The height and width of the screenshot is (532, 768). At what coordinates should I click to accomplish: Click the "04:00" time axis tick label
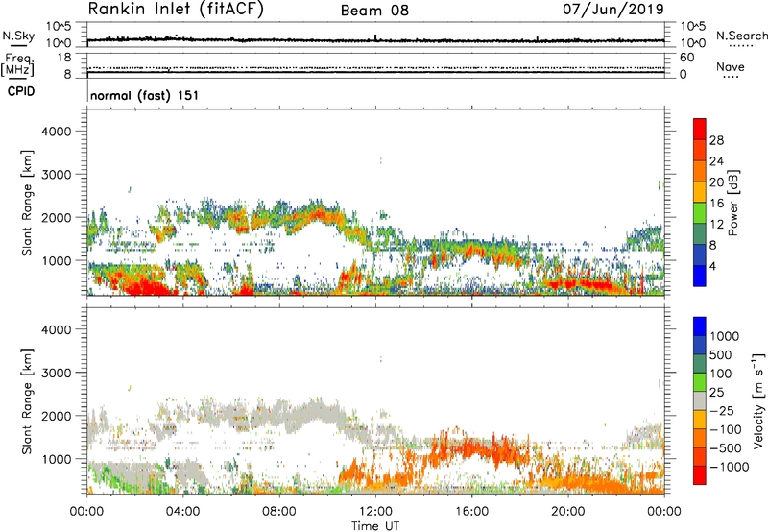coord(182,511)
